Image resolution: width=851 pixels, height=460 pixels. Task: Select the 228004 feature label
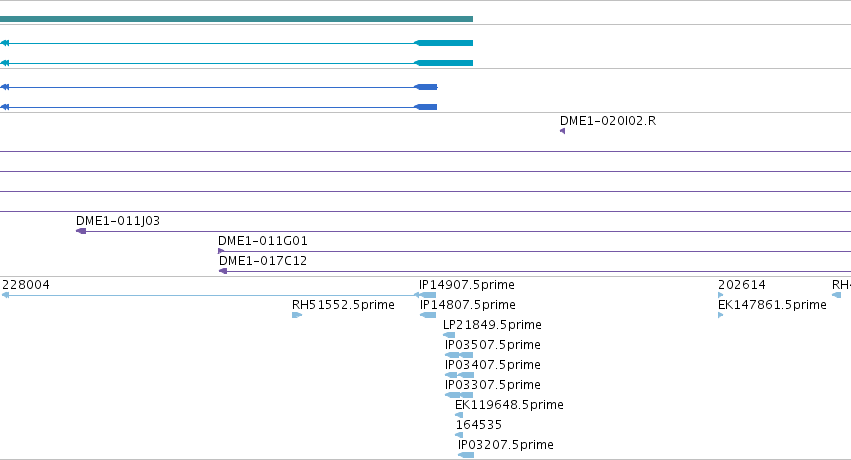pos(26,285)
